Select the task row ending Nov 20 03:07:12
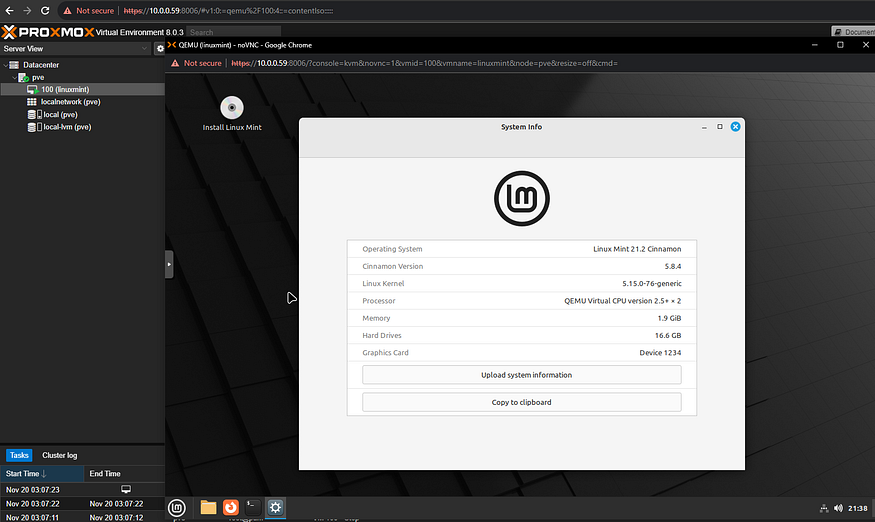 coord(83,517)
